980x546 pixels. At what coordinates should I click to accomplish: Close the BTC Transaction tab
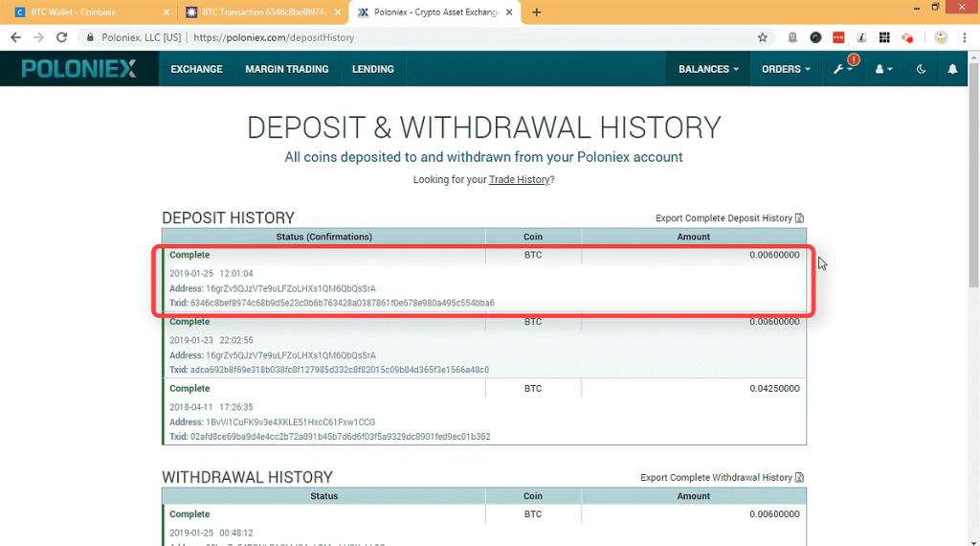click(338, 11)
